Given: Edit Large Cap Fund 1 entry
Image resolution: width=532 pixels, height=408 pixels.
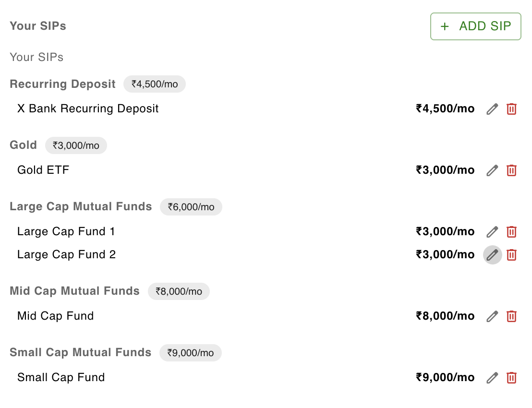Looking at the screenshot, I should [x=492, y=232].
